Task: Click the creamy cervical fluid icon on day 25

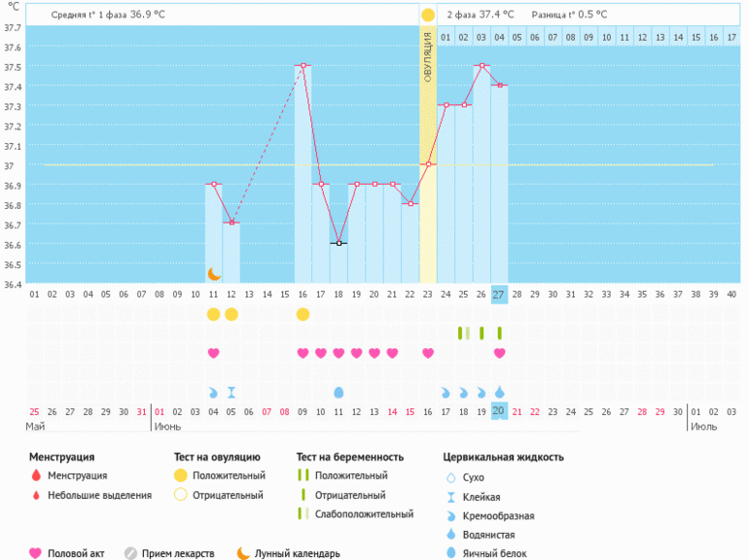Action: coord(463,393)
